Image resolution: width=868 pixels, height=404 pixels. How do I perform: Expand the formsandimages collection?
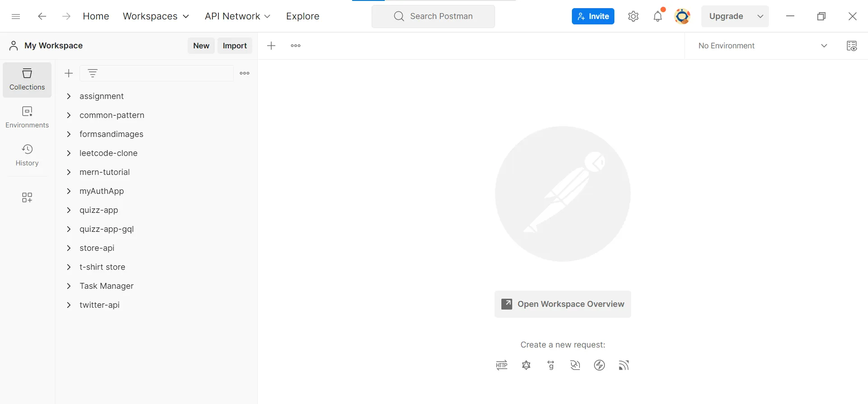69,134
